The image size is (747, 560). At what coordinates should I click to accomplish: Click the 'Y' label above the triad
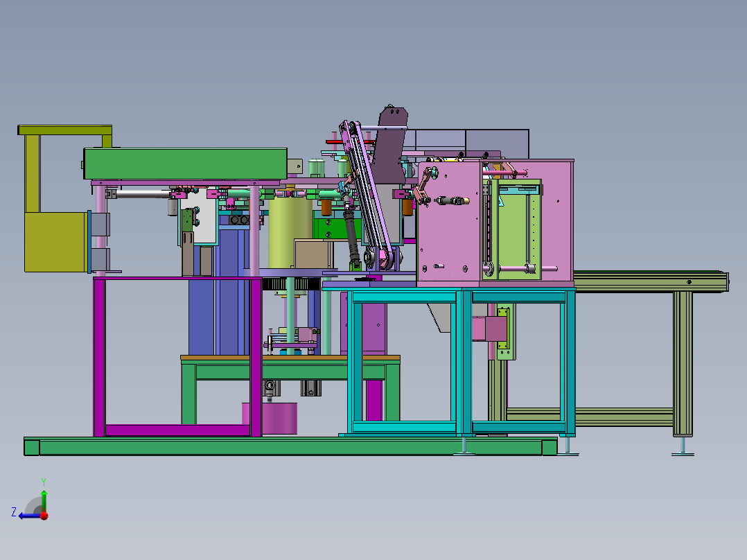pyautogui.click(x=44, y=482)
